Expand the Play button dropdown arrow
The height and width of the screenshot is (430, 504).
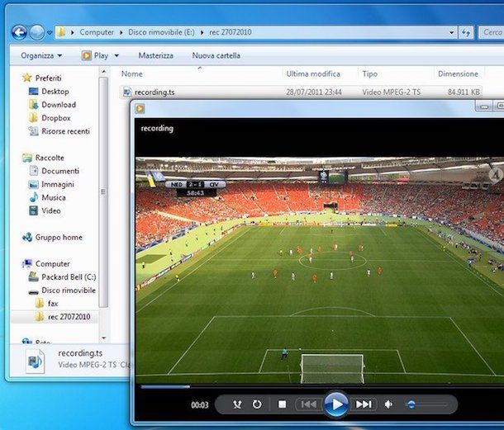click(116, 55)
